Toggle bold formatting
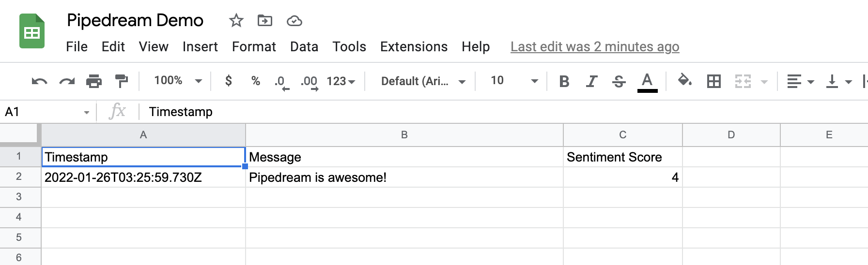The height and width of the screenshot is (265, 868). pyautogui.click(x=564, y=81)
